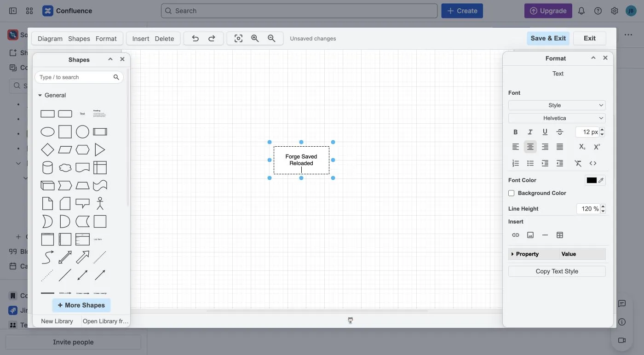Open the Diagram menu
Viewport: 644px width, 355px height.
click(x=50, y=39)
